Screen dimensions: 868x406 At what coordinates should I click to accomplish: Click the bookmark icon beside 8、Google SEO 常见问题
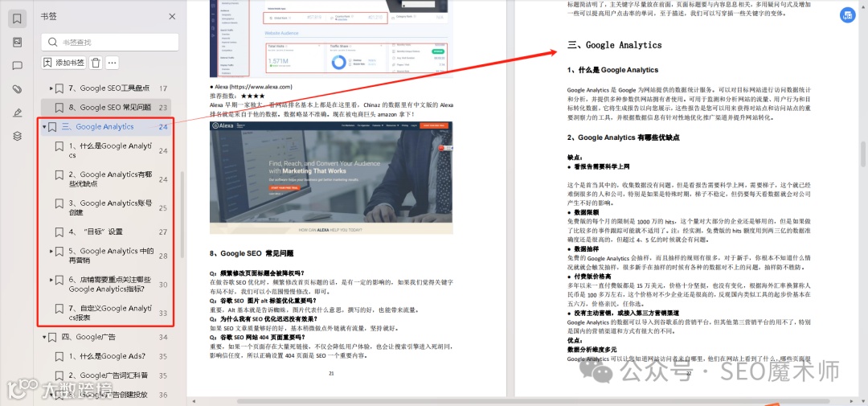(x=59, y=108)
